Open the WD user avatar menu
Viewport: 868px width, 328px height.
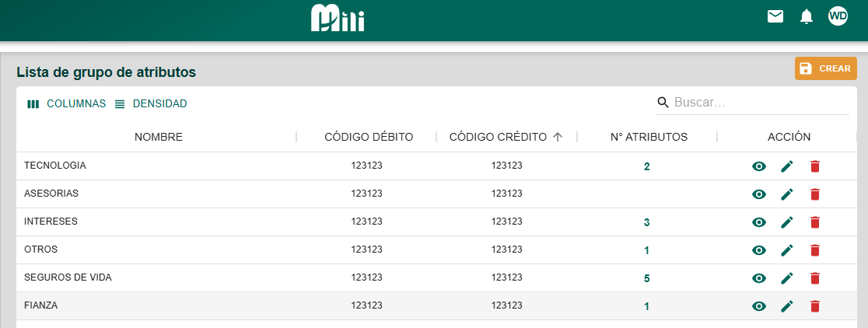click(x=838, y=16)
